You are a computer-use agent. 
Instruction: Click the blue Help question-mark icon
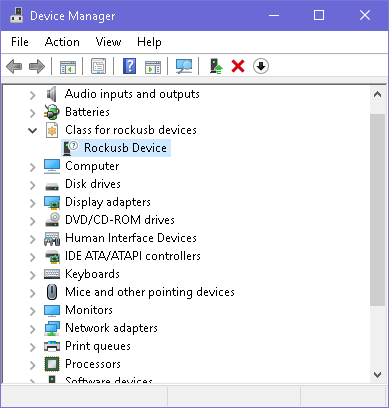129,66
